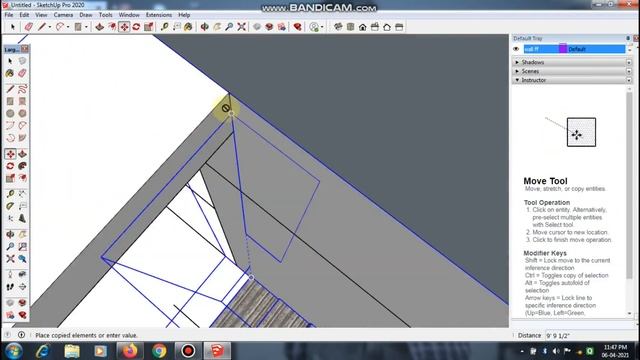Activate the Push/Pull tool in top toolbar
The width and height of the screenshot is (640, 360).
point(99,27)
